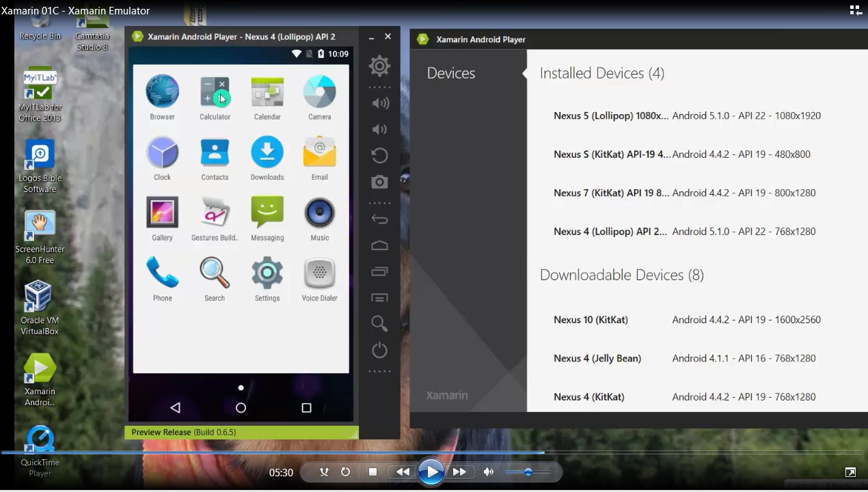
Task: Select Nexus 5 (Lollipop) installed device
Action: click(687, 115)
